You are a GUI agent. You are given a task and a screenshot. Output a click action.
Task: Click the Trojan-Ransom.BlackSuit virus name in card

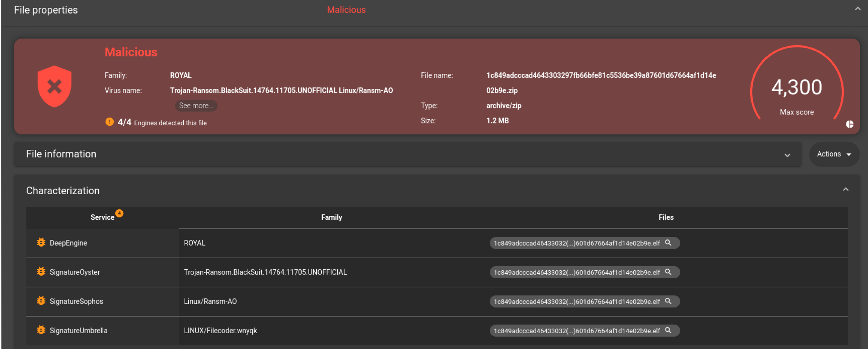(281, 90)
